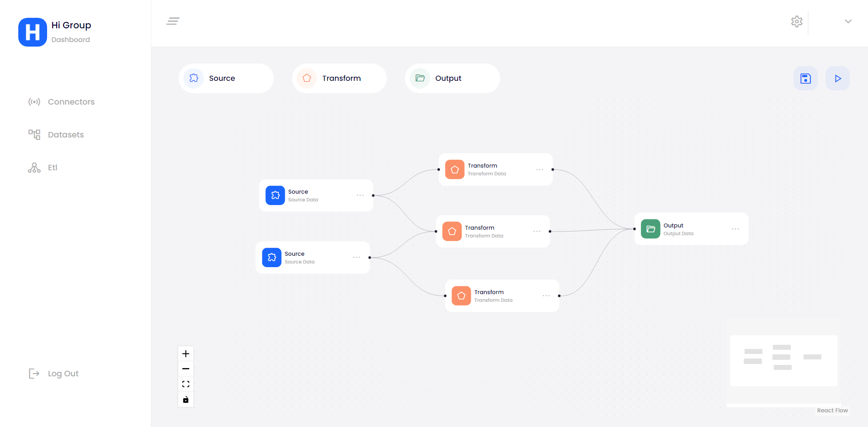Run the flow with the play button
Screen dimensions: 868x427
pyautogui.click(x=837, y=79)
